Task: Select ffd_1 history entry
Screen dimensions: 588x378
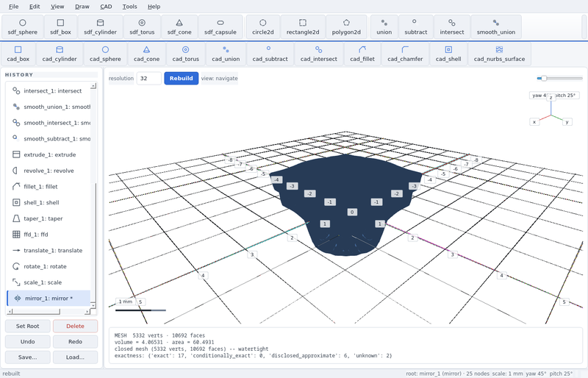Action: point(49,235)
